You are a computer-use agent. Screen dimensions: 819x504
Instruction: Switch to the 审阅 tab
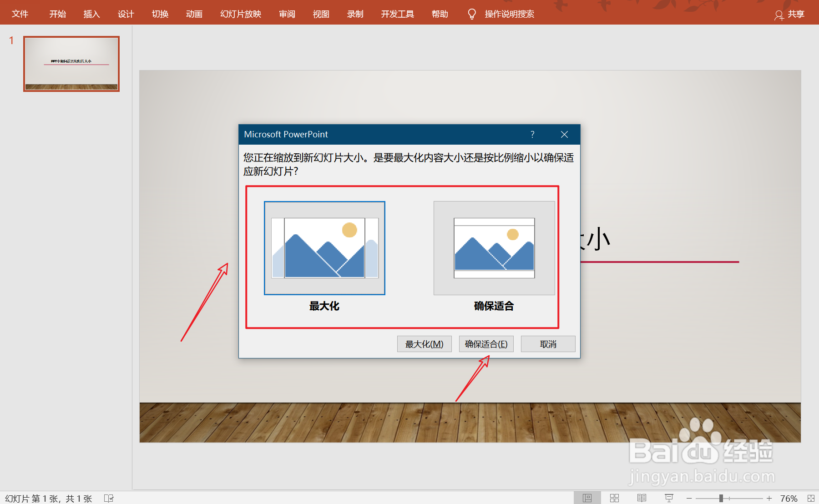[287, 14]
